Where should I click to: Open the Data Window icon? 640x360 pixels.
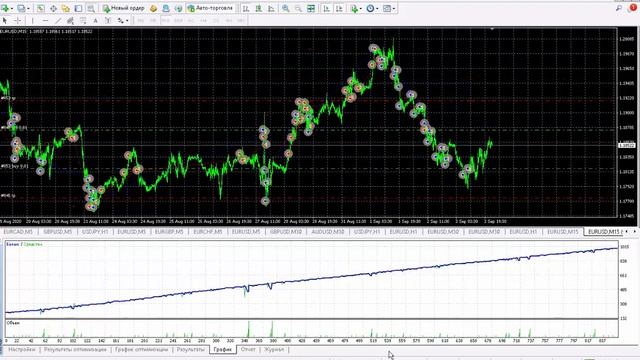point(53,8)
